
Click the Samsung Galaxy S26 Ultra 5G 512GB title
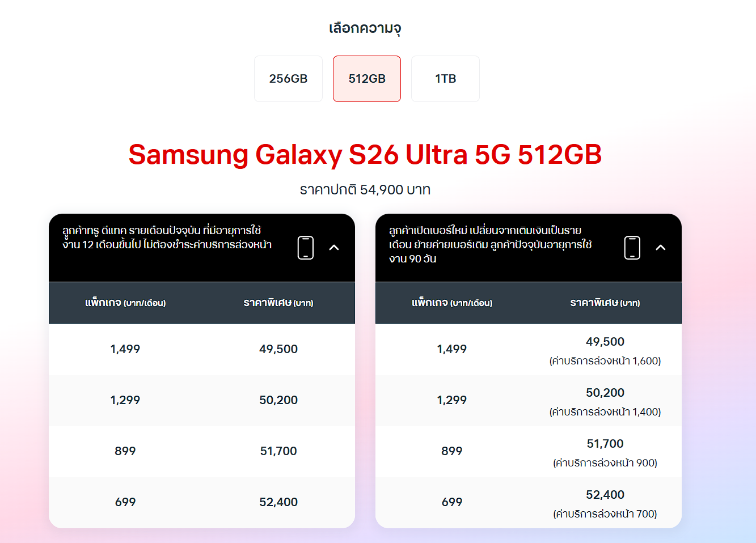[365, 155]
